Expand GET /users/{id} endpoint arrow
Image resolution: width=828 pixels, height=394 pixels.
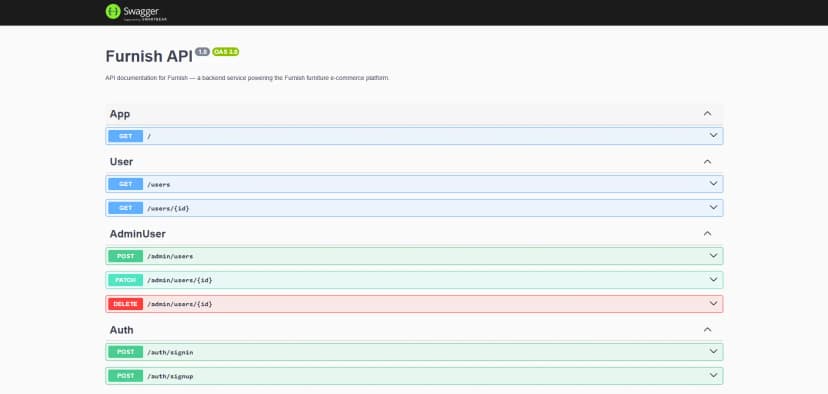pos(713,208)
